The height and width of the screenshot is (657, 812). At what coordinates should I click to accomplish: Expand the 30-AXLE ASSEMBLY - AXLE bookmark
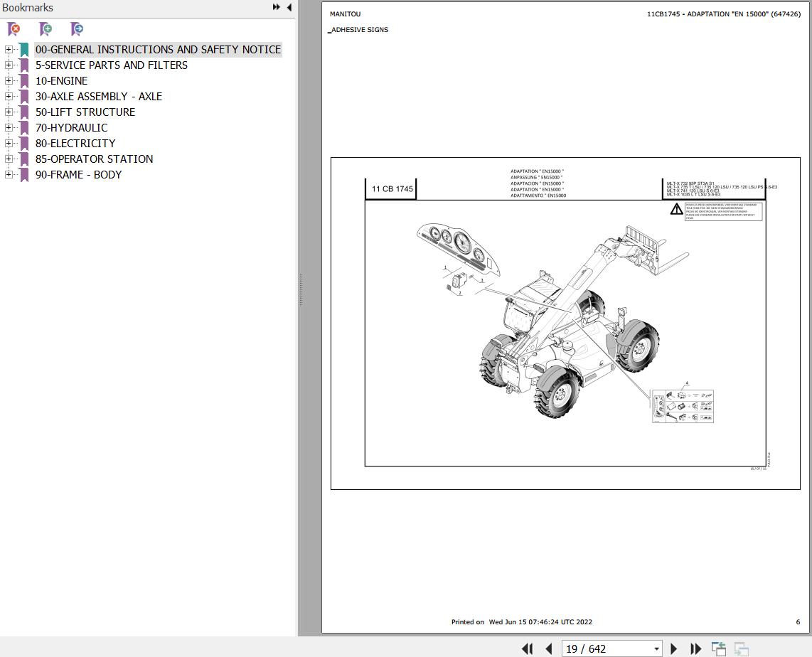click(x=9, y=96)
